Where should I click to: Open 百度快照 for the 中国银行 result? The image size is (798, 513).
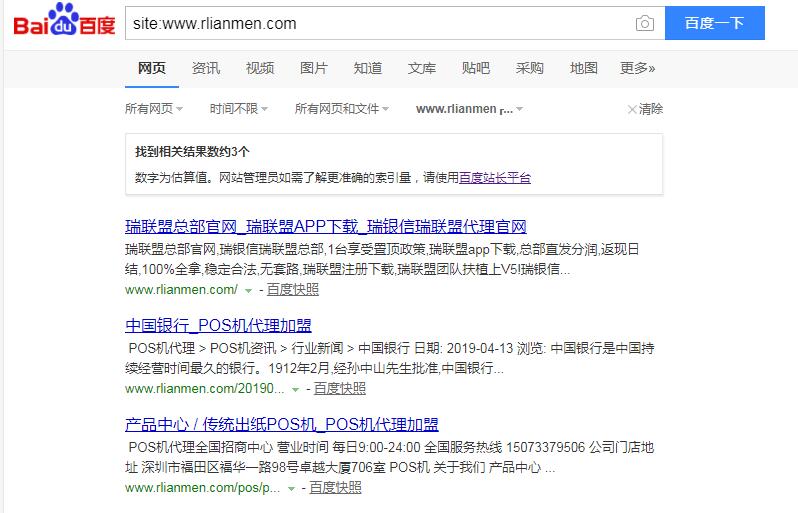(339, 389)
